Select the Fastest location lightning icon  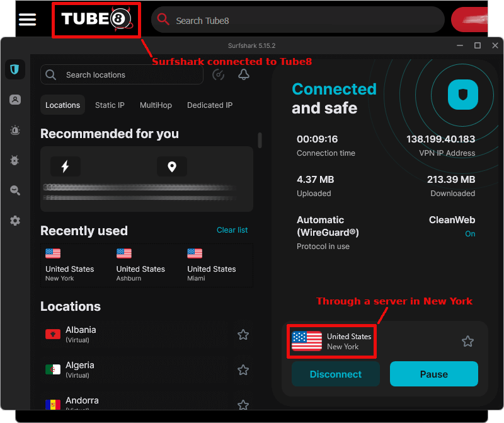tap(66, 166)
